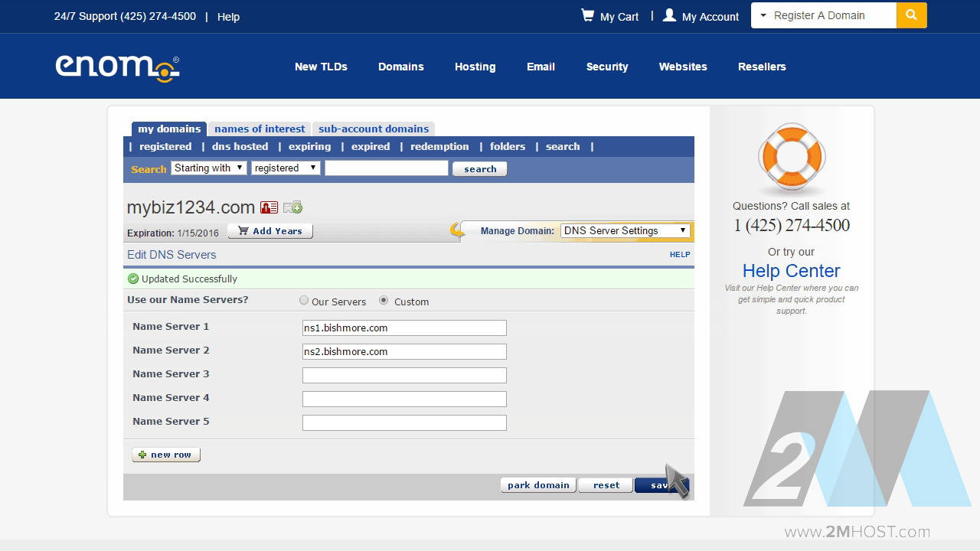This screenshot has height=551, width=980.
Task: Click the mybiz1234.com domain title
Action: (x=191, y=207)
